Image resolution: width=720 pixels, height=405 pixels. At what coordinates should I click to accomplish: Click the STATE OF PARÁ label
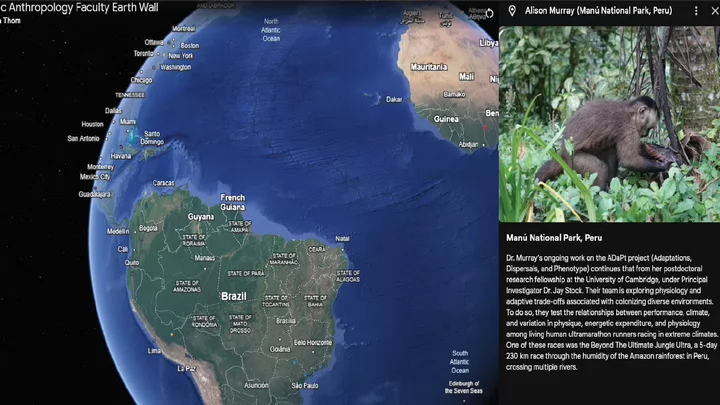click(246, 273)
